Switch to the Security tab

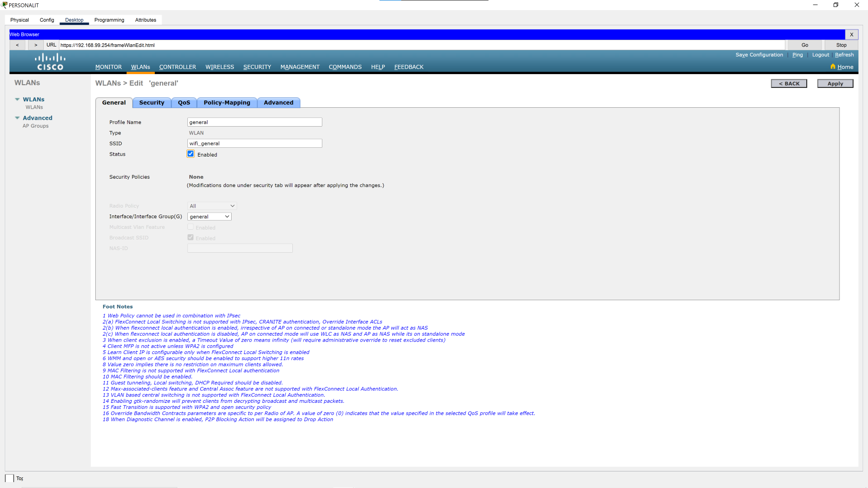click(x=151, y=103)
